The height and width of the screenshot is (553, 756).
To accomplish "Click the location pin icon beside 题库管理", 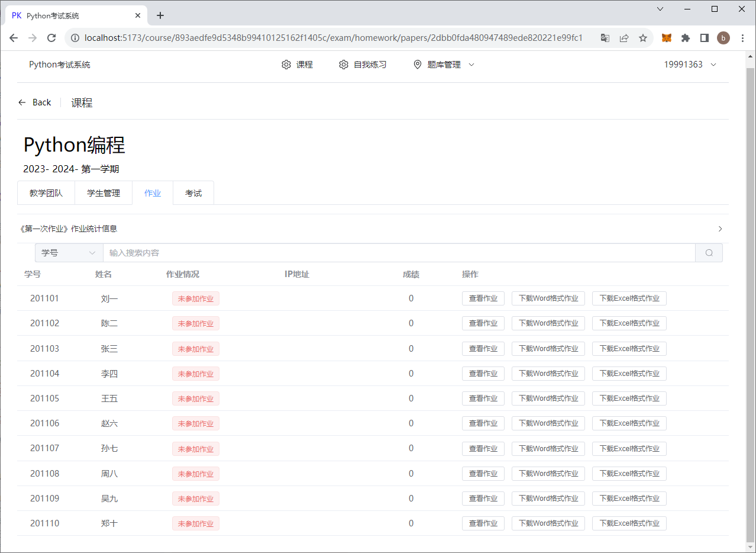I will (418, 65).
